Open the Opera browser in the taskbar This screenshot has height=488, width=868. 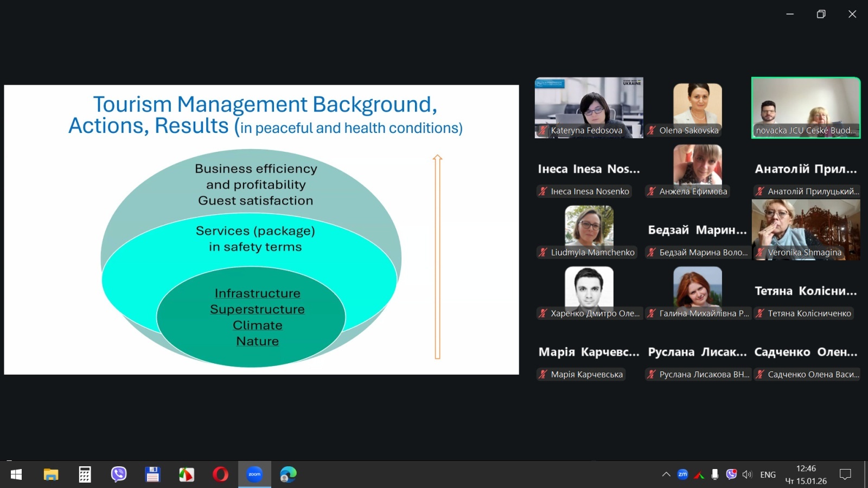click(220, 474)
